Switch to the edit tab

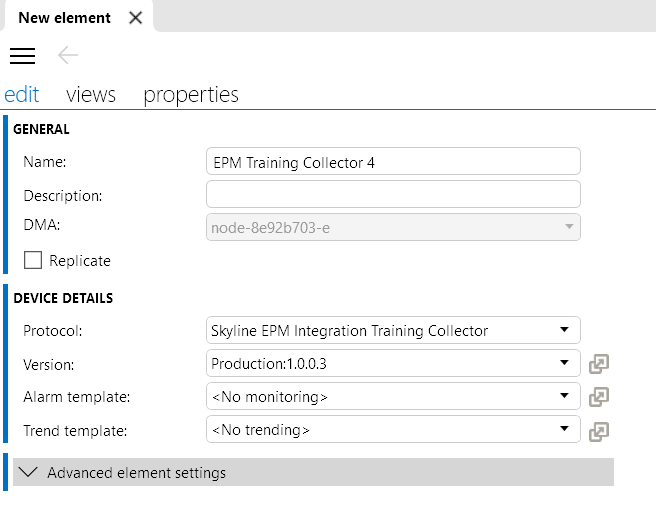pos(21,94)
